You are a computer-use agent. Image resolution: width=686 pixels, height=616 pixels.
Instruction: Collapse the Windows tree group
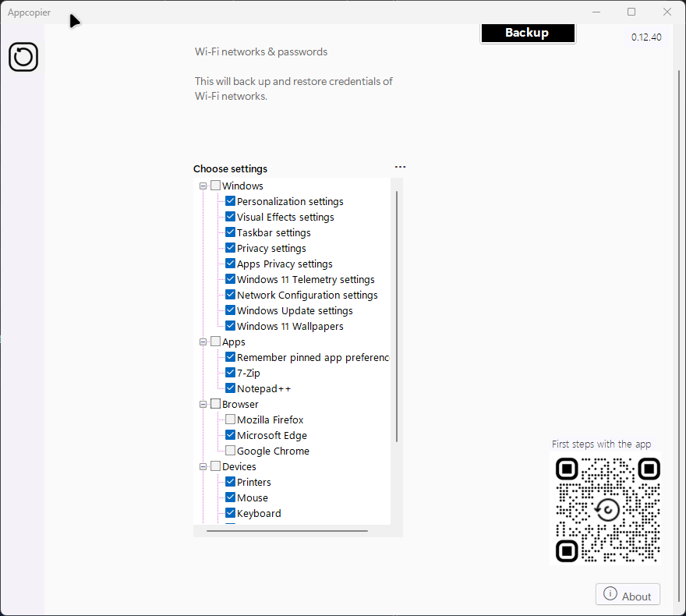point(203,186)
